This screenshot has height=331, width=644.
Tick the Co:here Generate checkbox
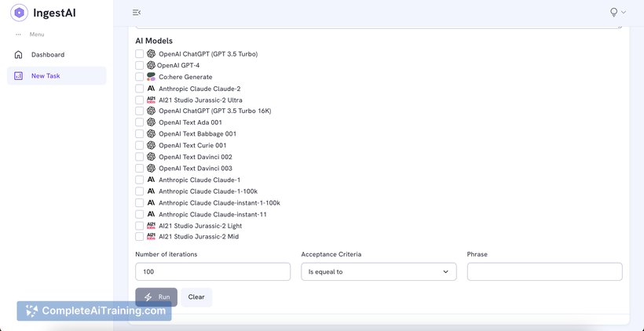pyautogui.click(x=140, y=77)
